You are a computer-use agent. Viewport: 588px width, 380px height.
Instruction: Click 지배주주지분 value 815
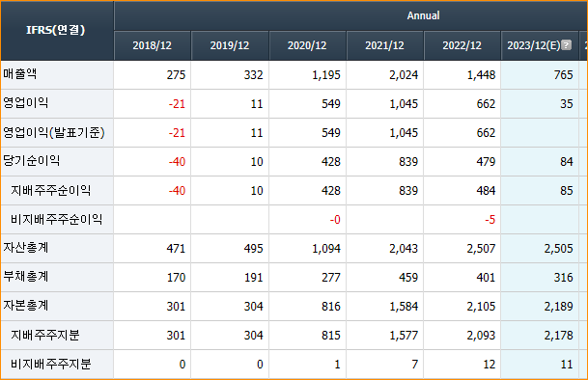click(x=331, y=336)
